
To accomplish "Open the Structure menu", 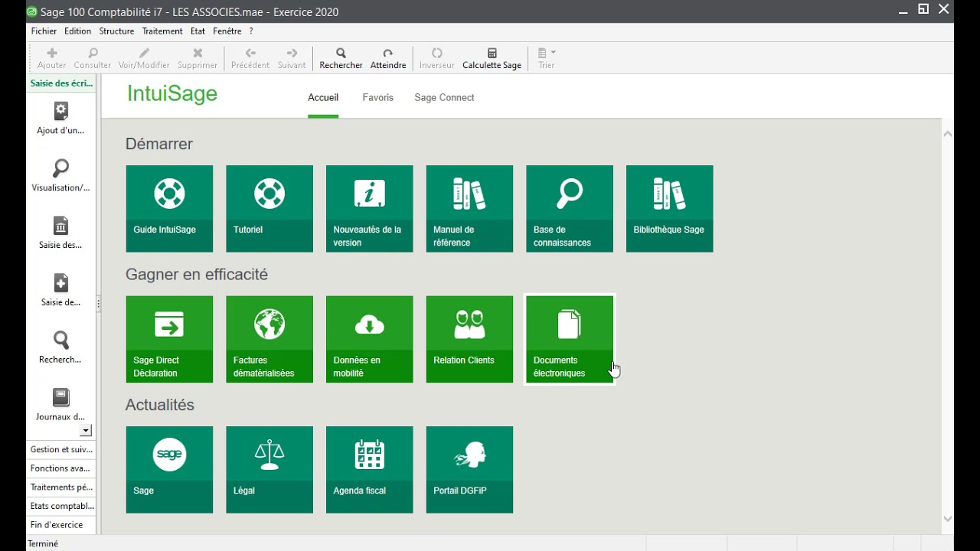I will pos(116,31).
